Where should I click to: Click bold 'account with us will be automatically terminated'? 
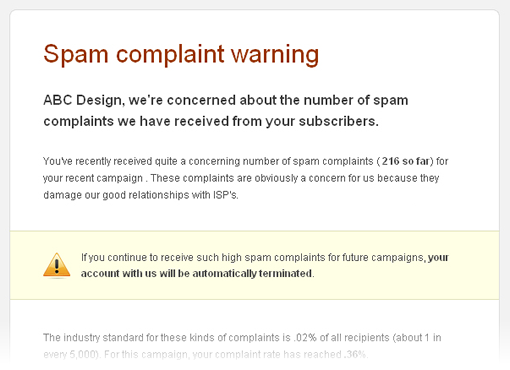[x=197, y=274]
